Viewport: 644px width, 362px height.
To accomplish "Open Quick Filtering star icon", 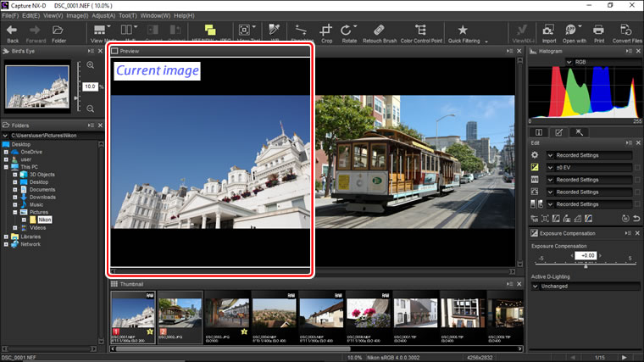I will pyautogui.click(x=463, y=30).
